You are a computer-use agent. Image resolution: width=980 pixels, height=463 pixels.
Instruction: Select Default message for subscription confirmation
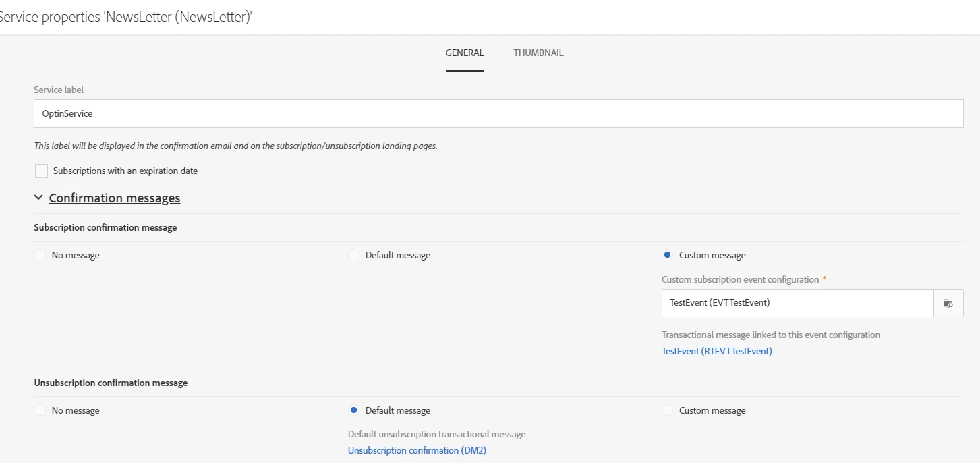[x=354, y=255]
